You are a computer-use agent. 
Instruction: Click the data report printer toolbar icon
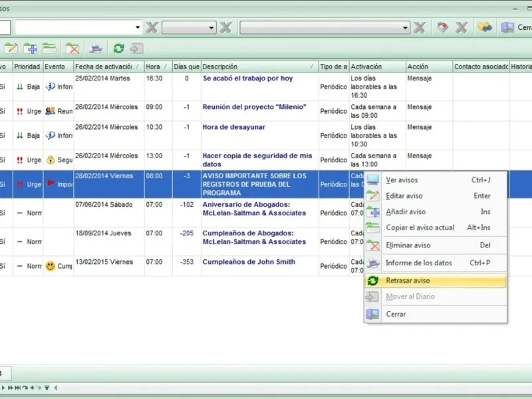pyautogui.click(x=96, y=49)
